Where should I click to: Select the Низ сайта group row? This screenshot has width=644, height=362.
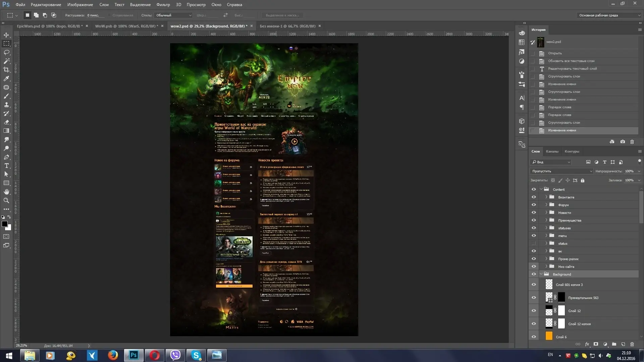coord(584,266)
